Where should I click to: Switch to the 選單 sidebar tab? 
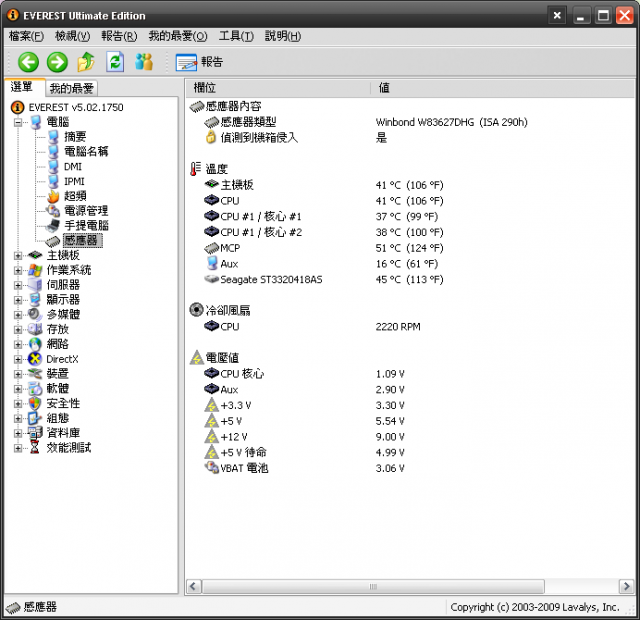[x=23, y=87]
